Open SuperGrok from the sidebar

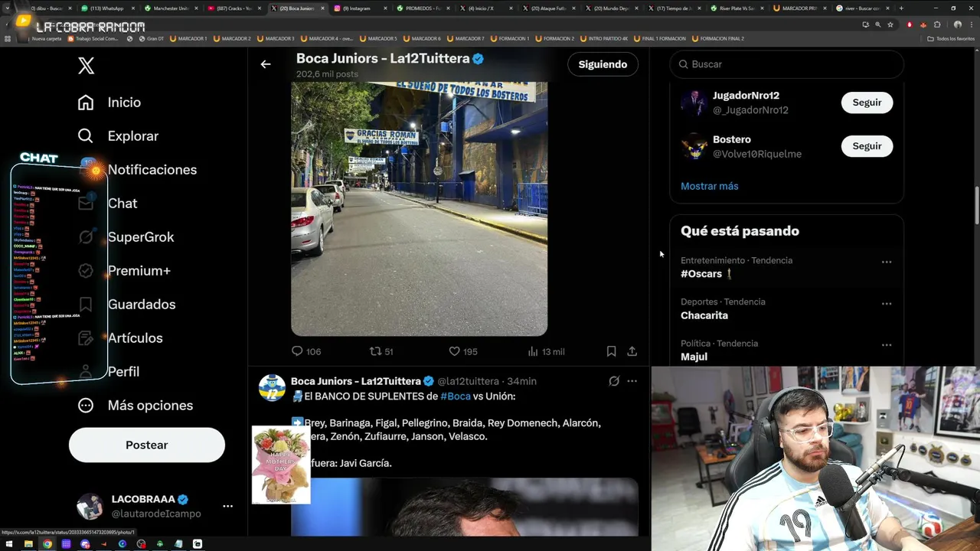pos(126,237)
